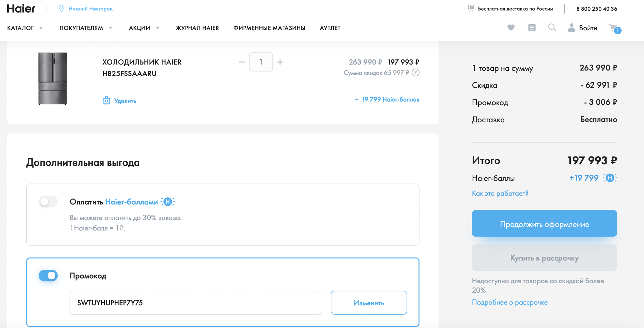Turn off the Промокод toggle
The width and height of the screenshot is (644, 328).
pyautogui.click(x=48, y=275)
